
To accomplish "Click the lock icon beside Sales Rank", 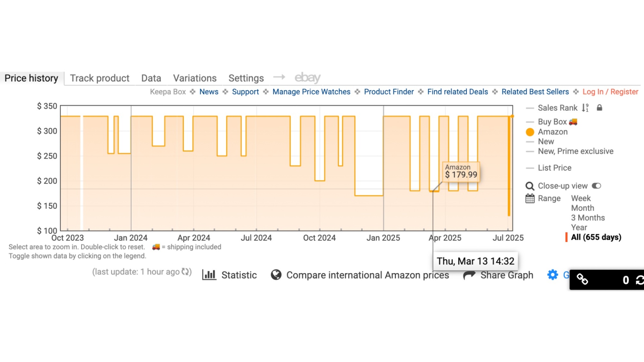I will 599,108.
